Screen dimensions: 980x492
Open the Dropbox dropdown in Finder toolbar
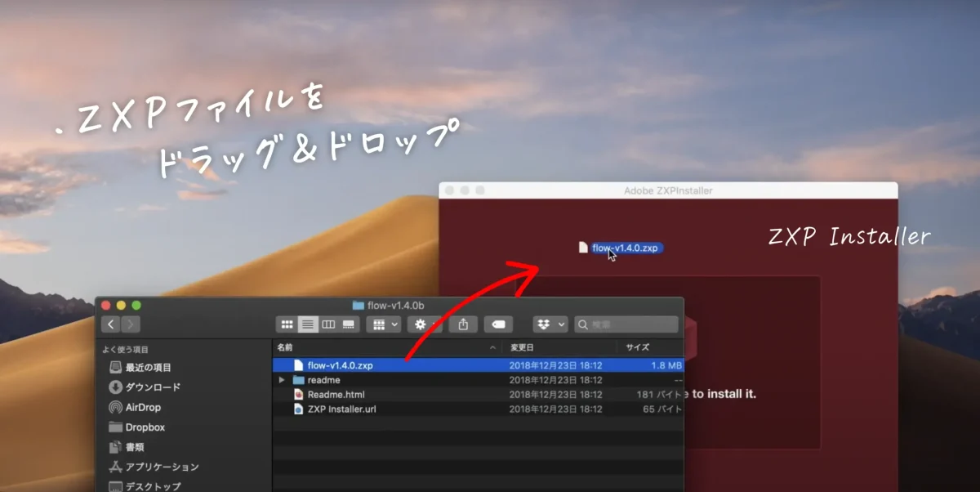(550, 324)
